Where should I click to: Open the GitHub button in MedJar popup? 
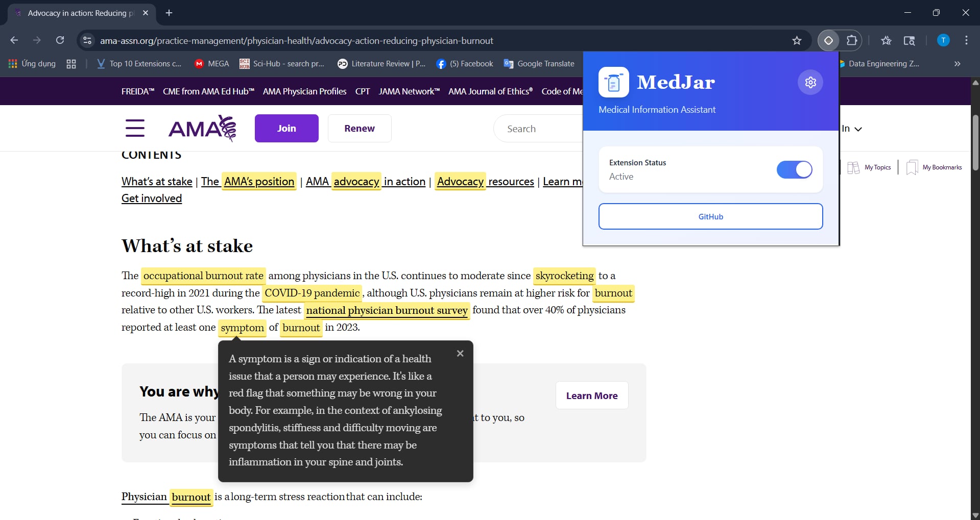(710, 216)
